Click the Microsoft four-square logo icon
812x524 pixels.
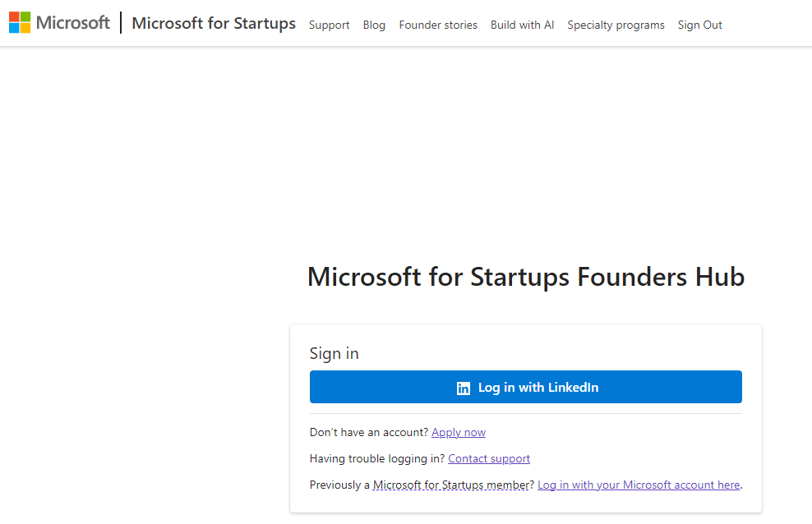20,22
